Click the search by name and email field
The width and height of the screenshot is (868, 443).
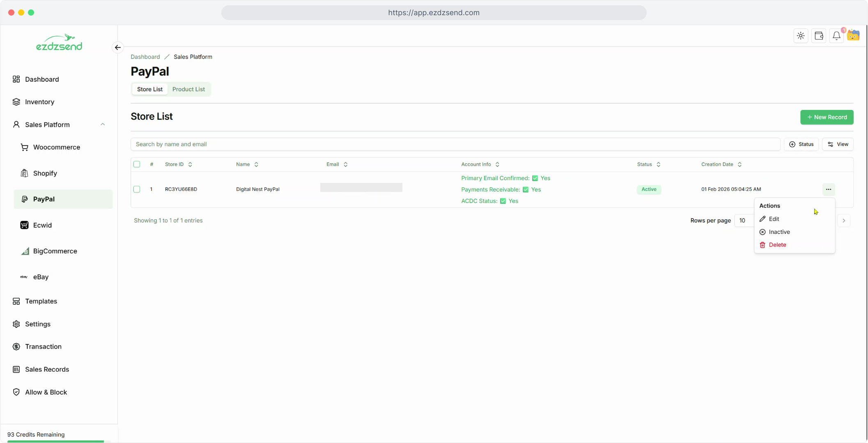(455, 144)
